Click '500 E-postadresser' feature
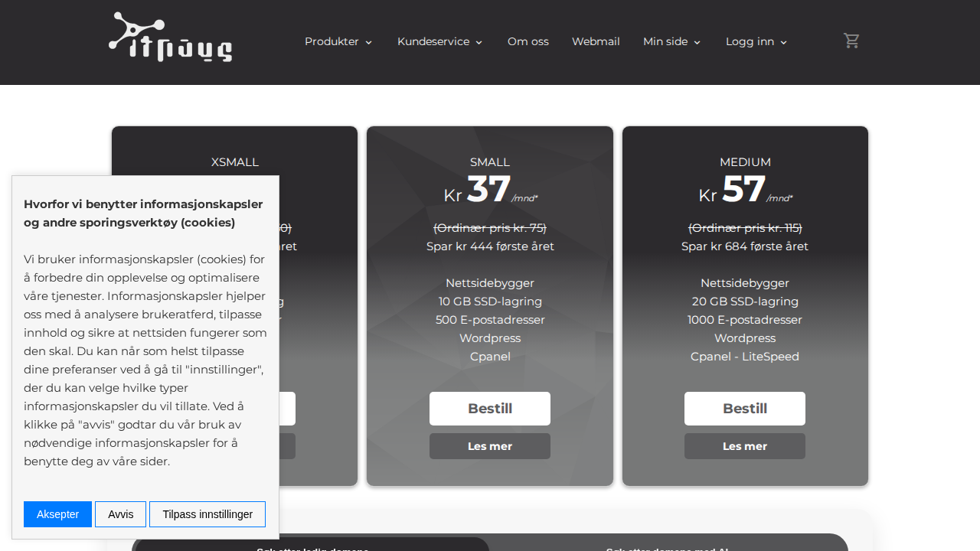980x551 pixels. (490, 320)
